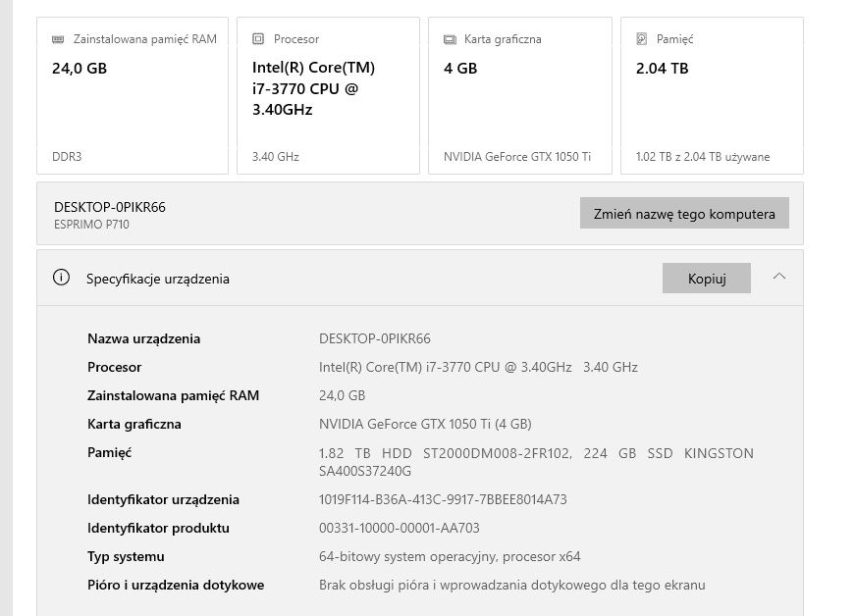Click the 4 GB graphics value
Screen dimensions: 855x616
[x=460, y=69]
